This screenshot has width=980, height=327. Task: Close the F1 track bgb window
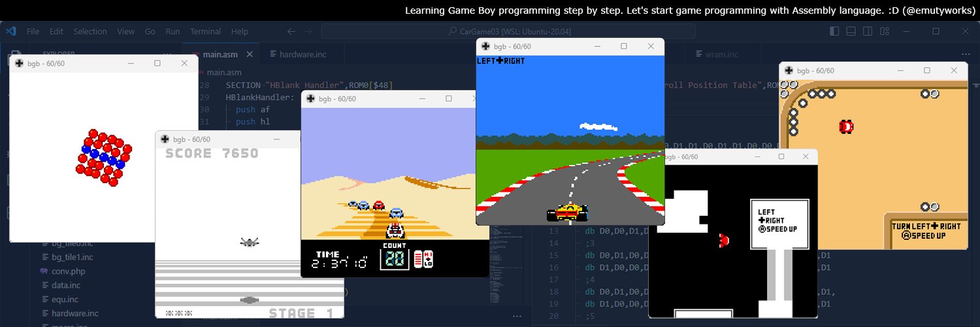click(x=650, y=46)
